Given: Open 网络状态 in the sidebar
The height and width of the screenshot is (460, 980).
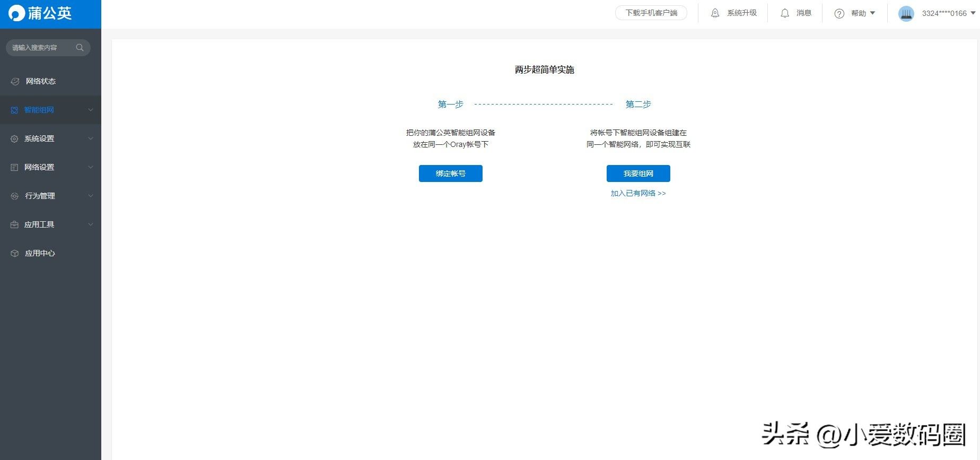Looking at the screenshot, I should point(50,81).
